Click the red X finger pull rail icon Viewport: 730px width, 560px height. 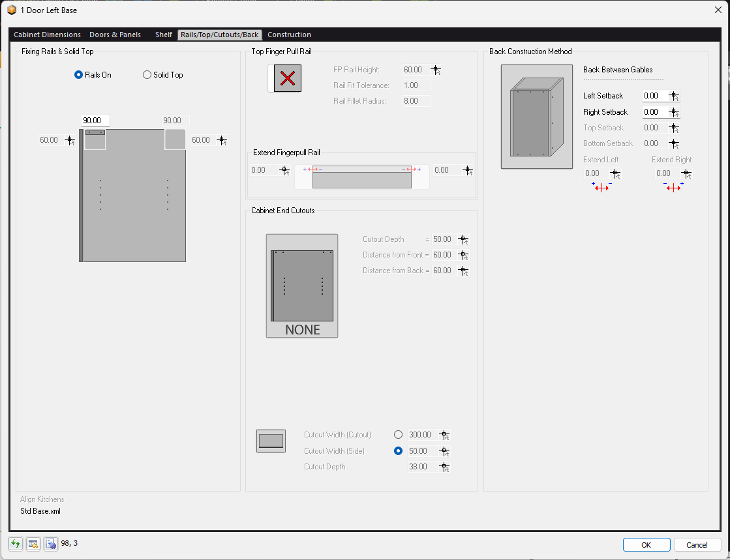[x=287, y=78]
